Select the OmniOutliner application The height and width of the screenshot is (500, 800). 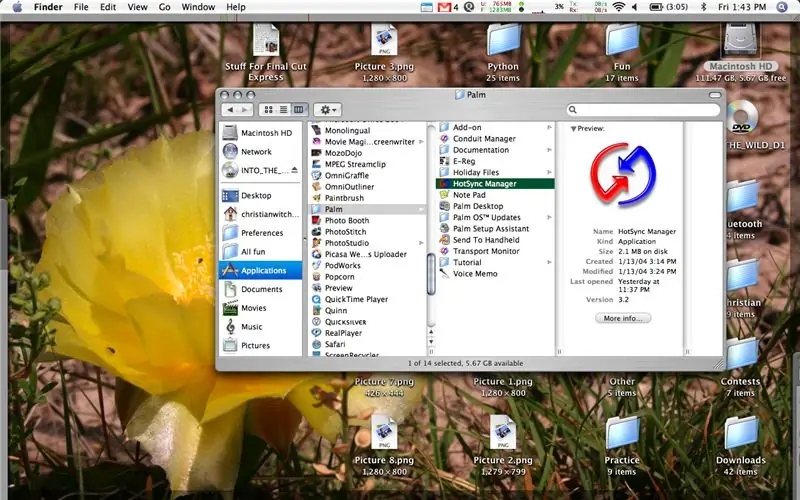click(349, 187)
